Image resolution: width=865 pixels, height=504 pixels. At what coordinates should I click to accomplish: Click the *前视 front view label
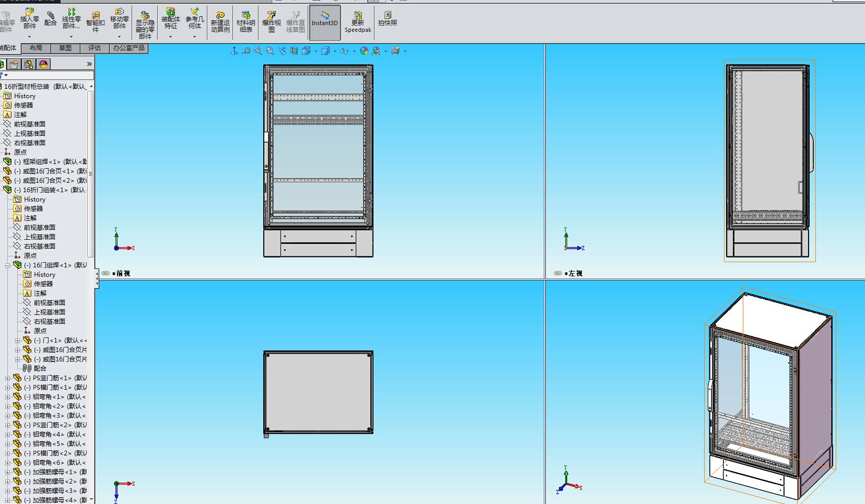coord(121,273)
